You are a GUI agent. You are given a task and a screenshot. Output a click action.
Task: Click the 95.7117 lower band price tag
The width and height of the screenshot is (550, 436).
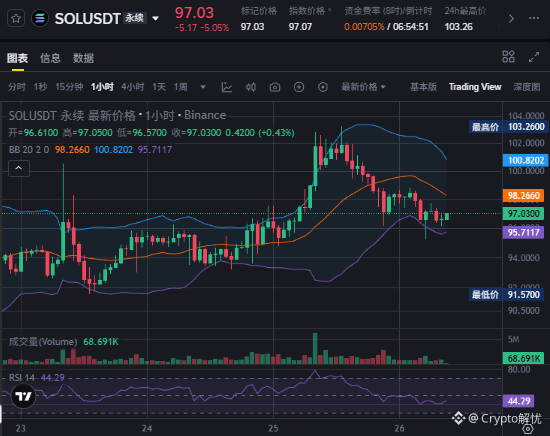click(523, 232)
